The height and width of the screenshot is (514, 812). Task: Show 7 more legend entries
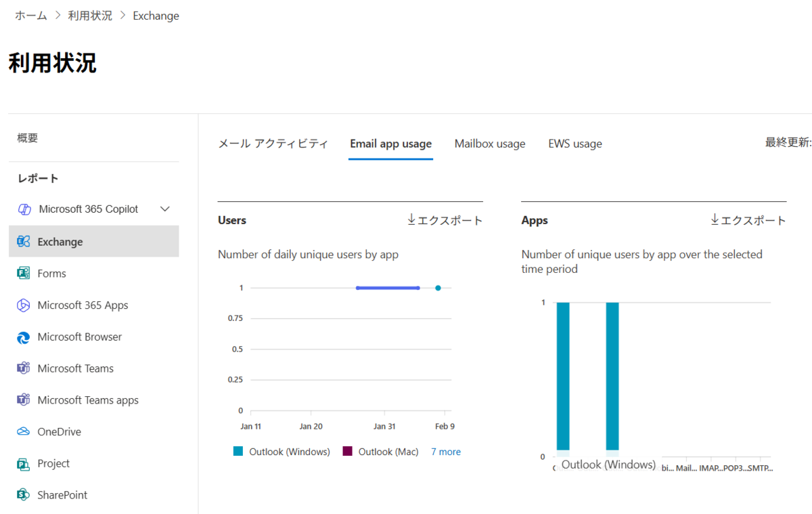click(x=446, y=452)
